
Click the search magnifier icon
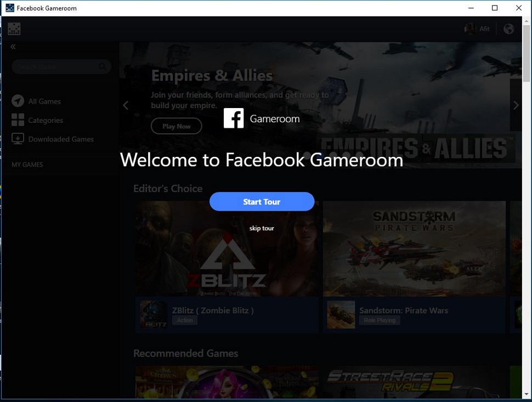(102, 66)
